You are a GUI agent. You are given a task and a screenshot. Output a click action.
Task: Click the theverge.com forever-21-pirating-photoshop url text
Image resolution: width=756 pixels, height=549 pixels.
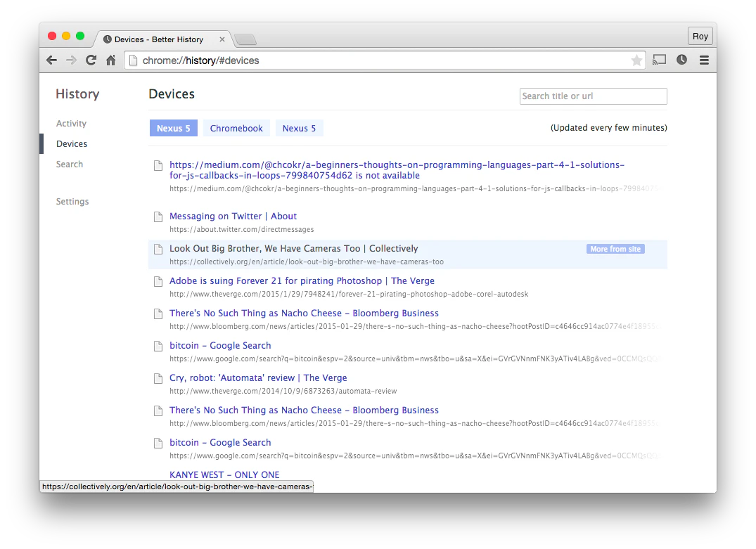349,294
